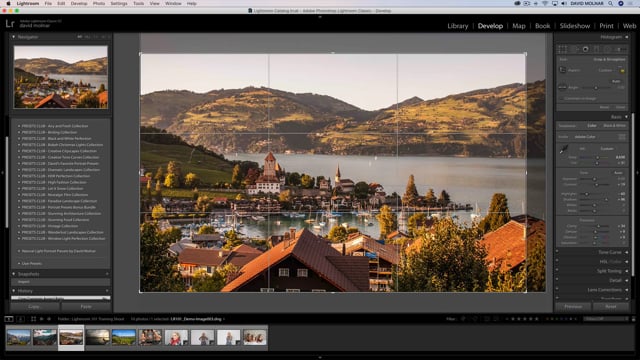Click the Crop Frame tool icon beside Aspect
The height and width of the screenshot is (360, 640).
(x=562, y=70)
